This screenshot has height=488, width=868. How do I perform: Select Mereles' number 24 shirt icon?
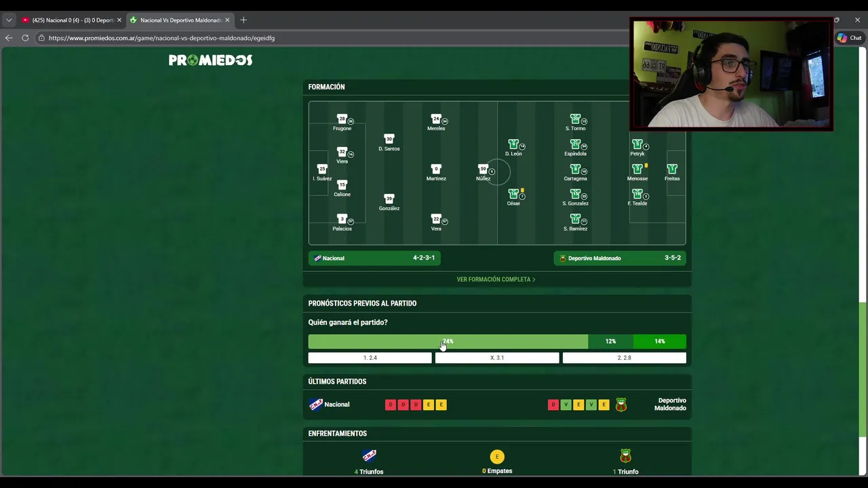click(436, 119)
